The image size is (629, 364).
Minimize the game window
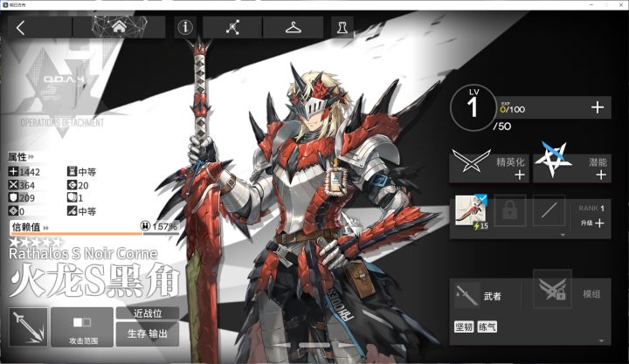(x=591, y=4)
